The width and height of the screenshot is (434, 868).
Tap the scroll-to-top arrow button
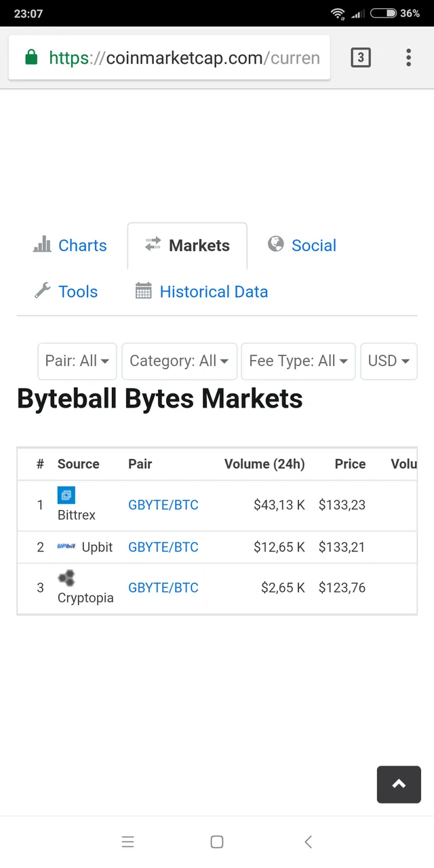[399, 785]
